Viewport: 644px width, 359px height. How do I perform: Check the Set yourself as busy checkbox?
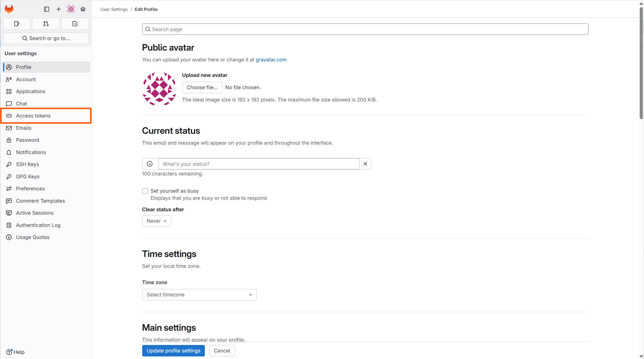point(145,191)
